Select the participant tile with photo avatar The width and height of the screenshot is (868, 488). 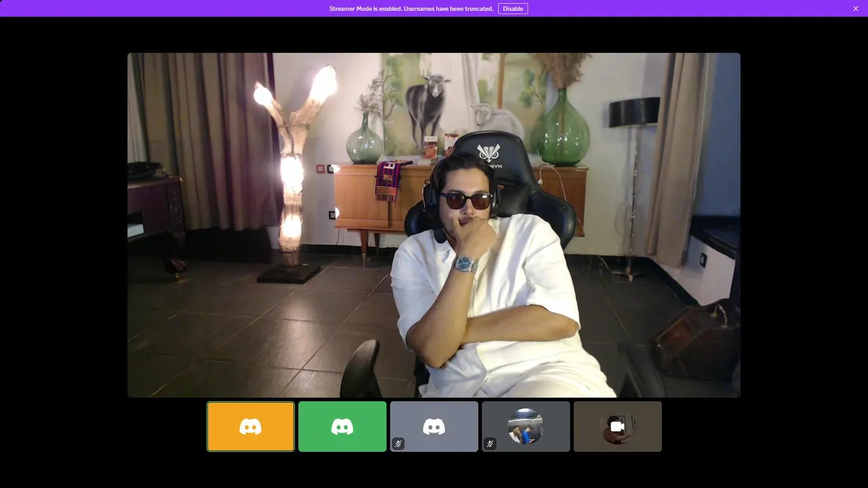tap(526, 426)
